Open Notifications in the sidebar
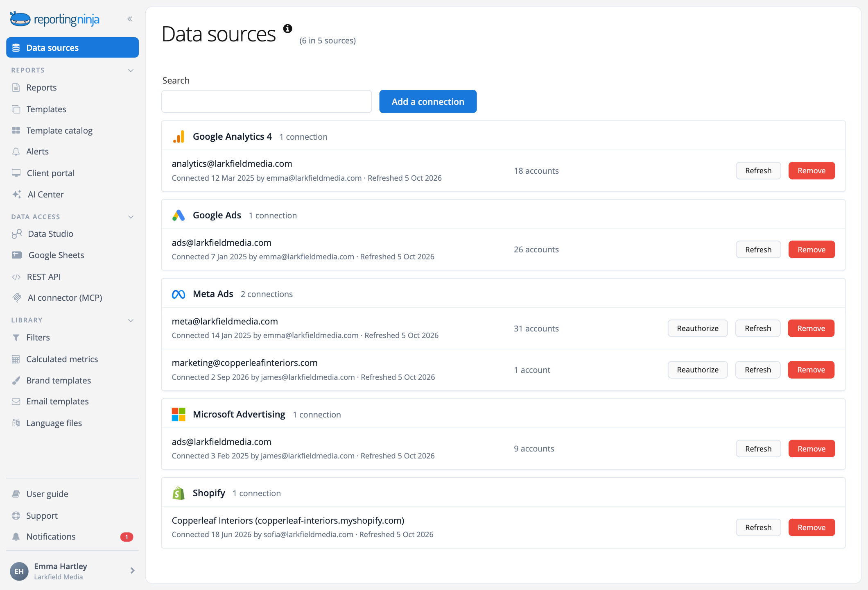The height and width of the screenshot is (590, 868). pyautogui.click(x=72, y=537)
